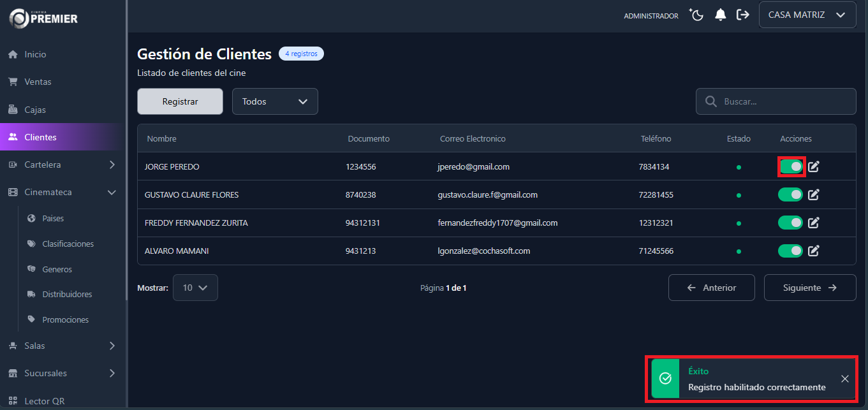Disable JORGE PEREDO client toggle

791,166
